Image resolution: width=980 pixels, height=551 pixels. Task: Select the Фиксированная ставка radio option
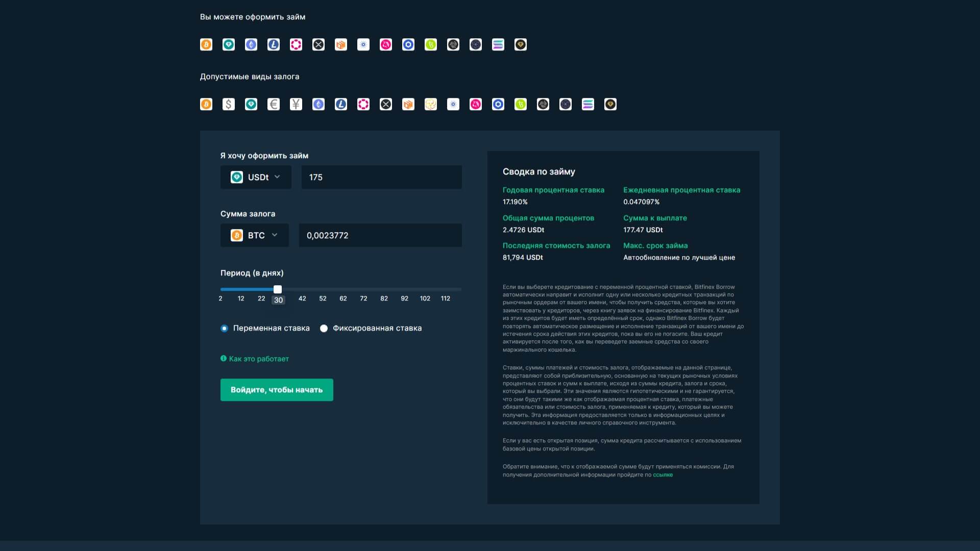click(x=324, y=329)
